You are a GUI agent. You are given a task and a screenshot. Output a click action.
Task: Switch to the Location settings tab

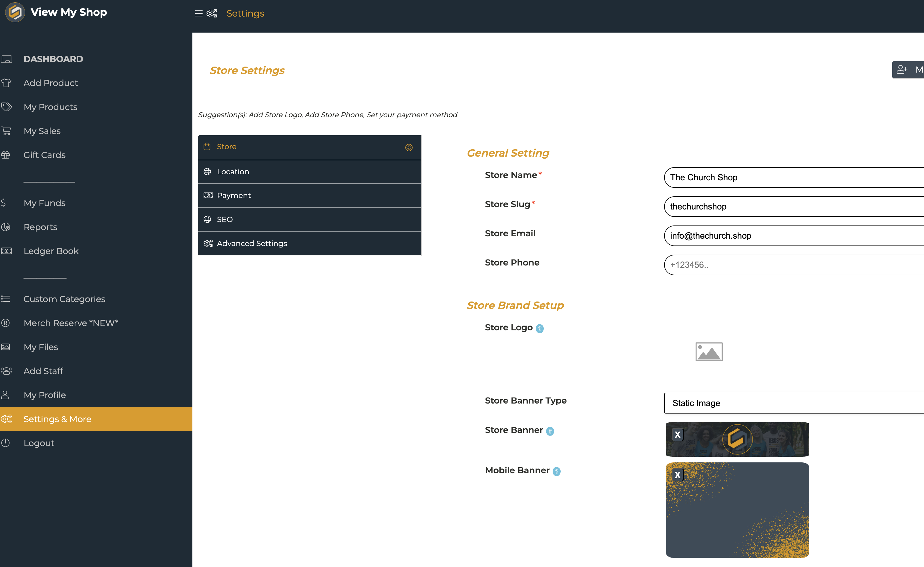coord(310,172)
